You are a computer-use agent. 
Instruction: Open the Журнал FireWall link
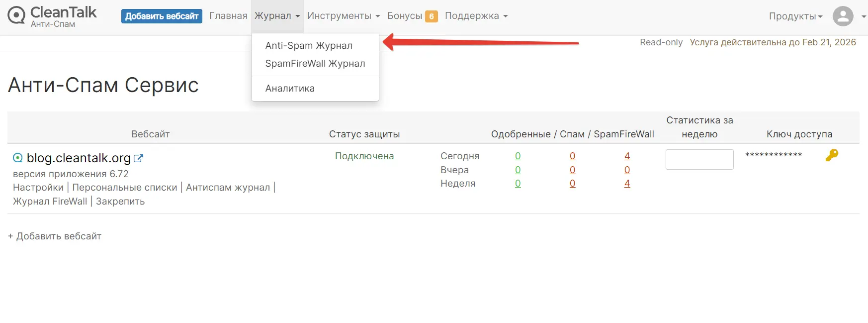pos(50,201)
